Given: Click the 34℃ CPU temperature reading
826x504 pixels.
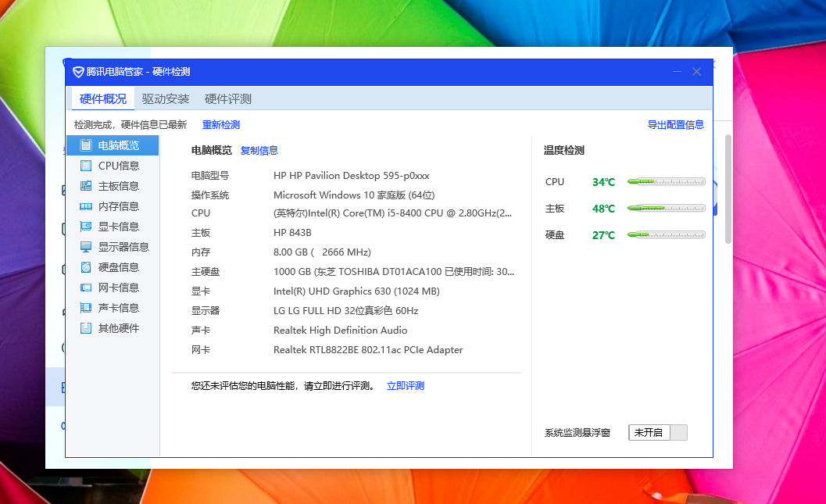Looking at the screenshot, I should tap(604, 182).
